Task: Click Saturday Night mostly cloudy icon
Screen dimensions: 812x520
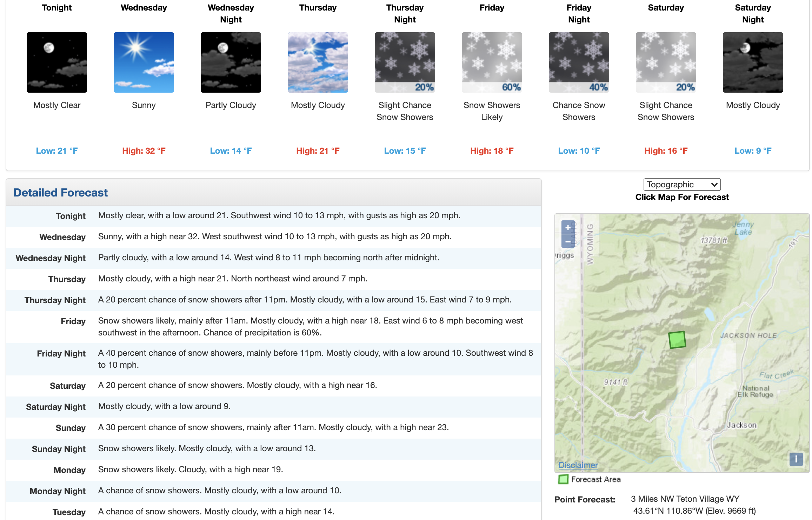Action: [x=753, y=62]
